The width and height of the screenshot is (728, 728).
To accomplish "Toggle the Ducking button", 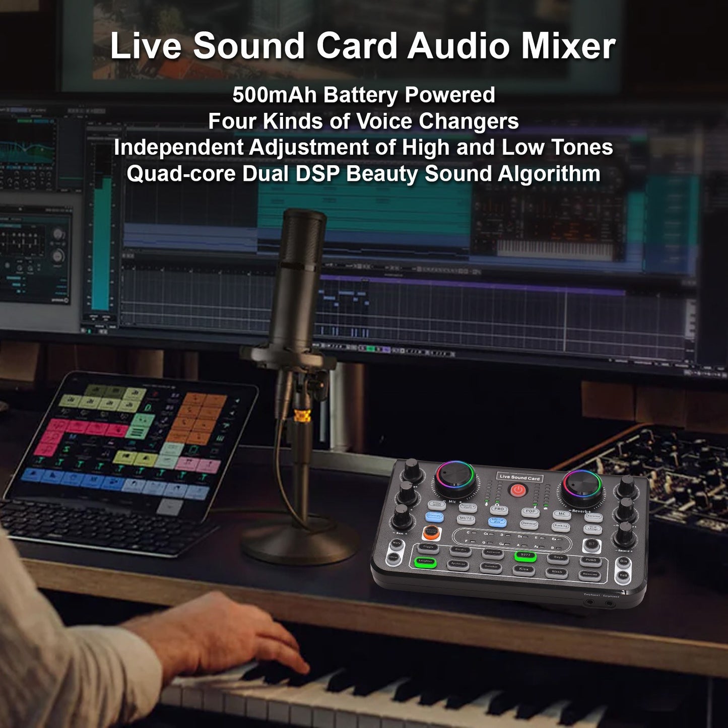I will [x=561, y=527].
